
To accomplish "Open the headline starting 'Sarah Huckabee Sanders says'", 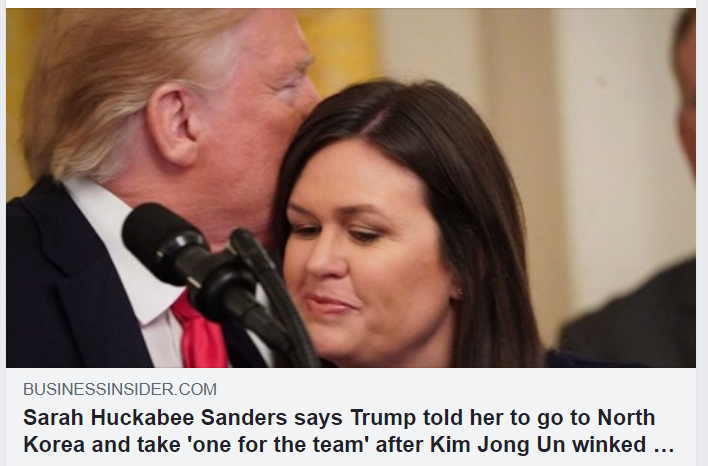I will tap(348, 431).
